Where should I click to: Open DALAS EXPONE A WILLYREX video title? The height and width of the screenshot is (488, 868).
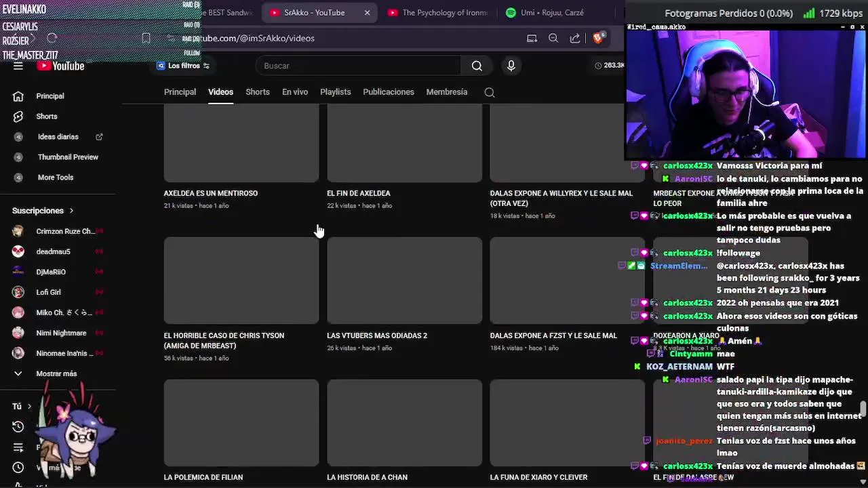[561, 198]
